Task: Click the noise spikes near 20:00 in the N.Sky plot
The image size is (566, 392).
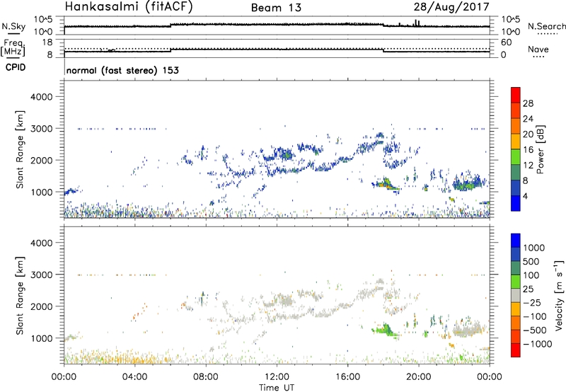Action: click(417, 23)
